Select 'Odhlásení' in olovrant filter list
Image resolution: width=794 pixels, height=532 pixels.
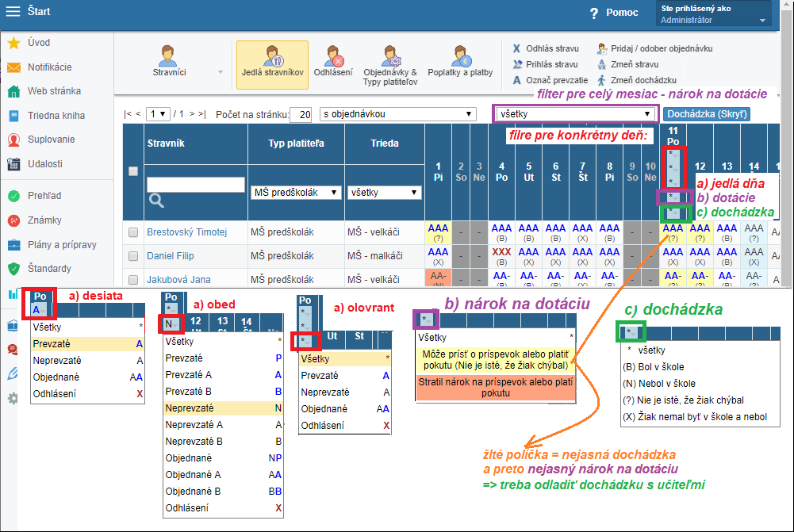coord(345,426)
